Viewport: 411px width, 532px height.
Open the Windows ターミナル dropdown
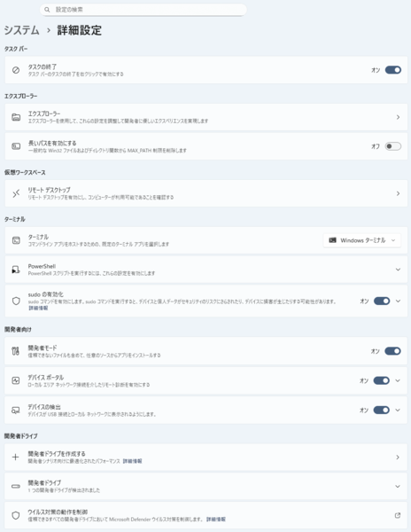[x=362, y=240]
